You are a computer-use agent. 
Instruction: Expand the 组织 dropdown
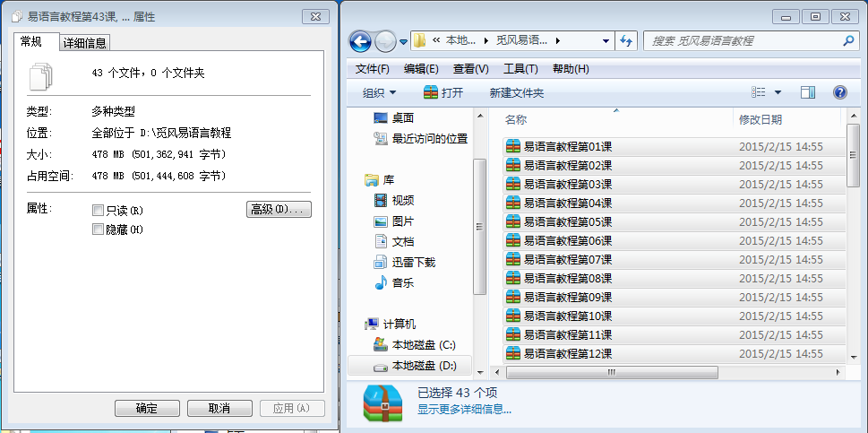(379, 93)
